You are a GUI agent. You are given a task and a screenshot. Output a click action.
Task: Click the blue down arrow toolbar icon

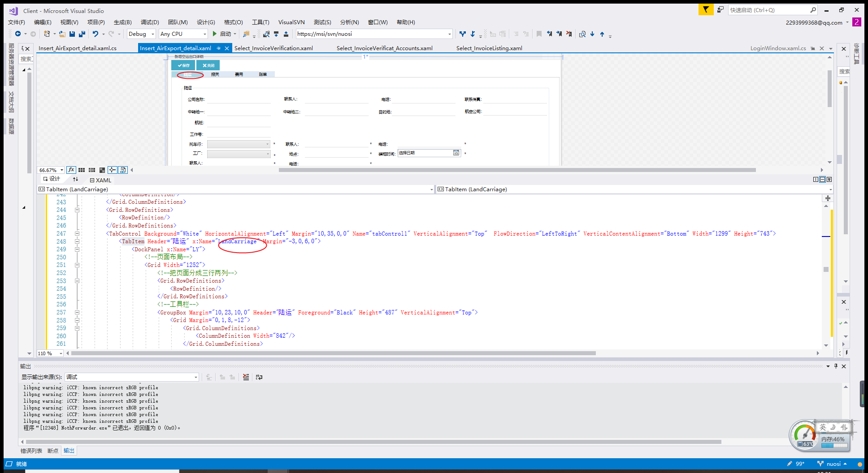tap(592, 34)
